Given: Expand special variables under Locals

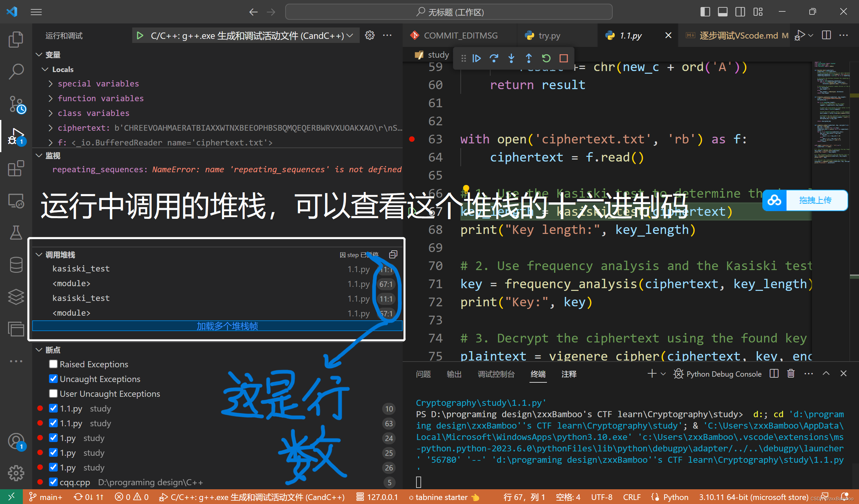Looking at the screenshot, I should pyautogui.click(x=50, y=83).
